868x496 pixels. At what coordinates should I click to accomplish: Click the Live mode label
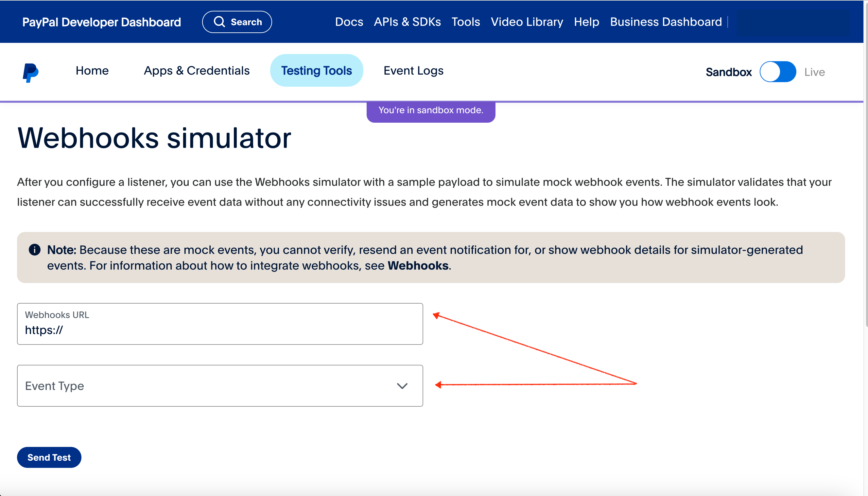[x=814, y=72]
